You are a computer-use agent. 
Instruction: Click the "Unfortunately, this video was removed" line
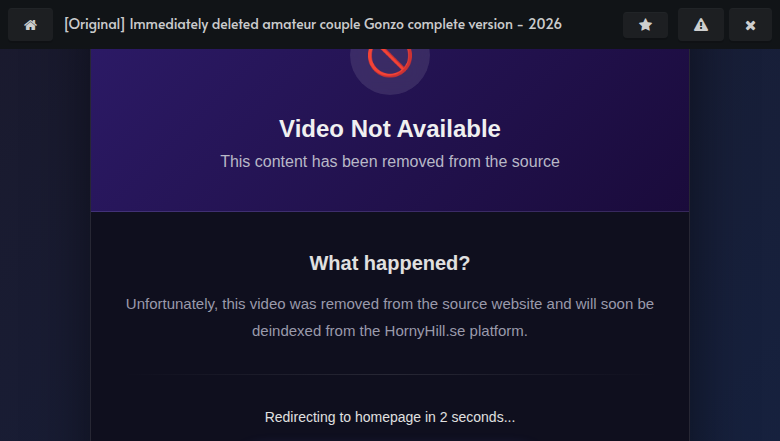click(390, 304)
